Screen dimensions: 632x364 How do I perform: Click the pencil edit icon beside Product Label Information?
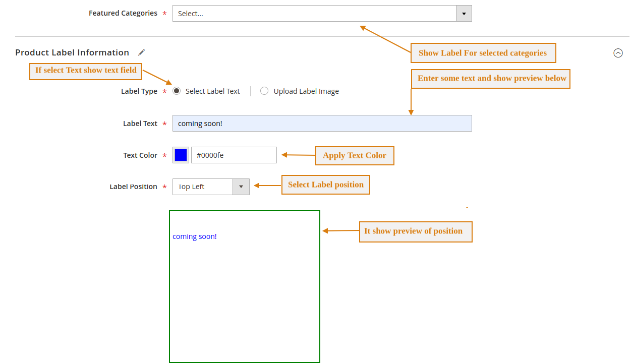(142, 52)
